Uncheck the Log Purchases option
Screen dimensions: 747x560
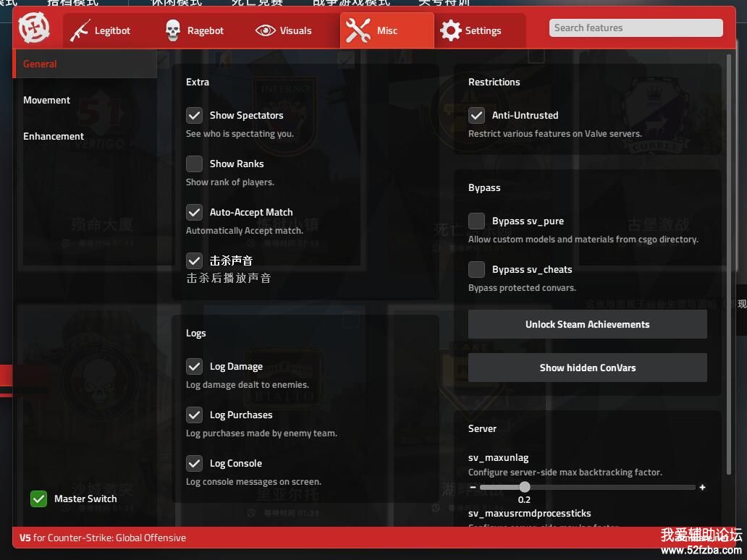click(195, 415)
